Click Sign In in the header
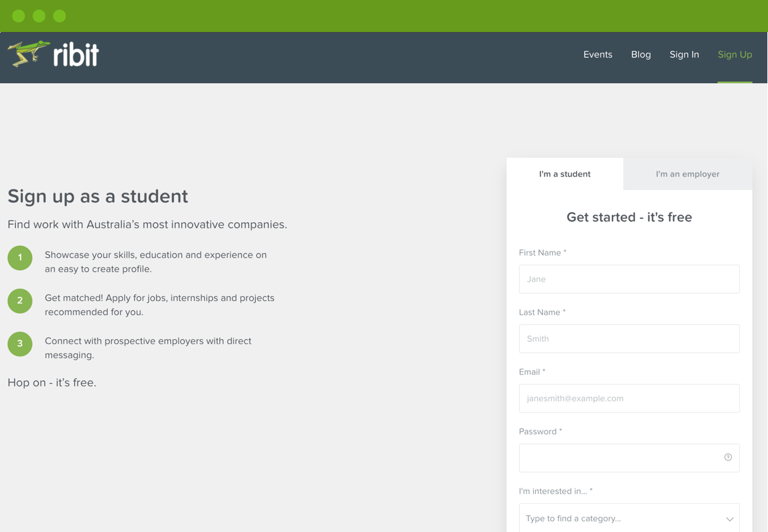This screenshot has width=768, height=532. [x=684, y=54]
